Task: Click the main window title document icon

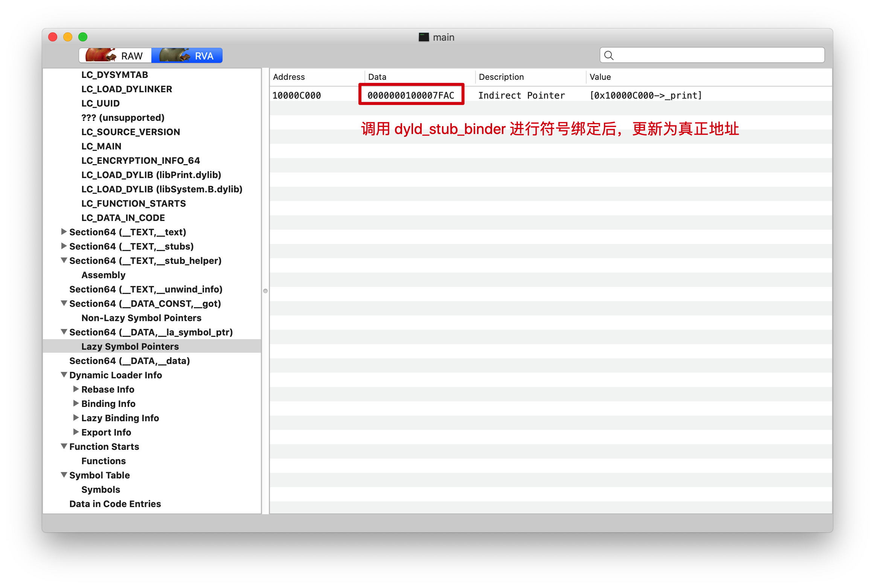Action: [x=424, y=37]
